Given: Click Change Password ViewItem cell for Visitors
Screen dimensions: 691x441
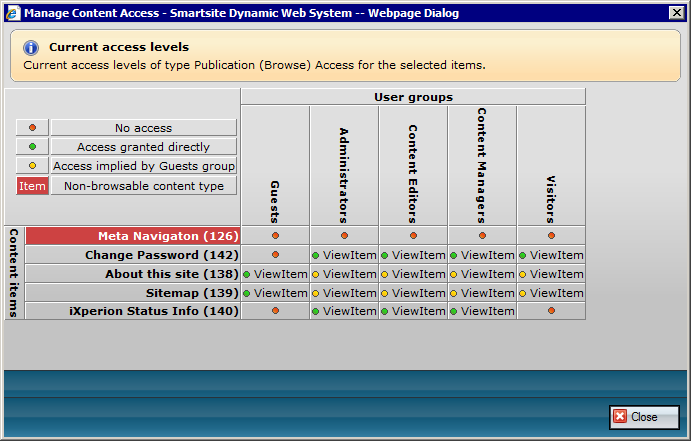Looking at the screenshot, I should point(551,255).
